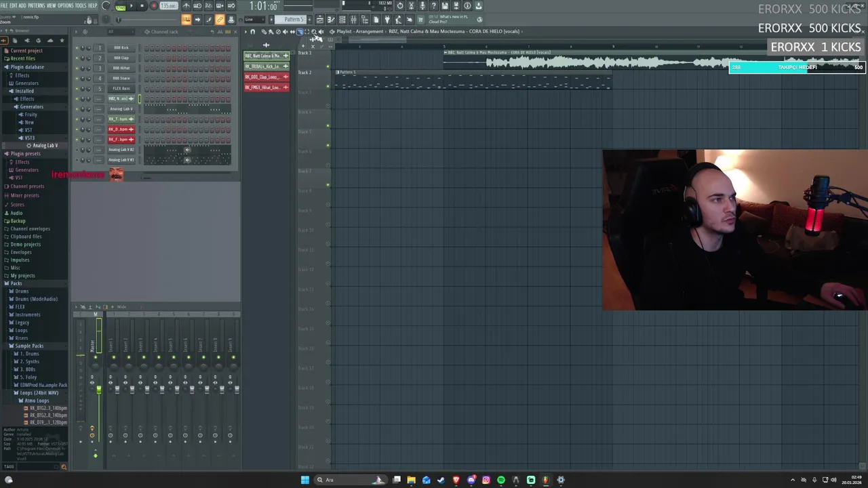Open the TOOLS menu

point(81,5)
